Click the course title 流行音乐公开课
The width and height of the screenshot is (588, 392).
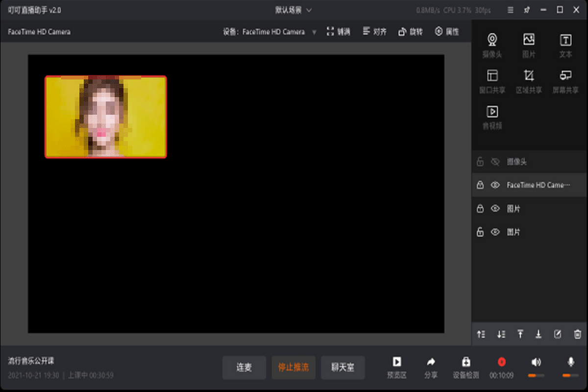click(31, 361)
